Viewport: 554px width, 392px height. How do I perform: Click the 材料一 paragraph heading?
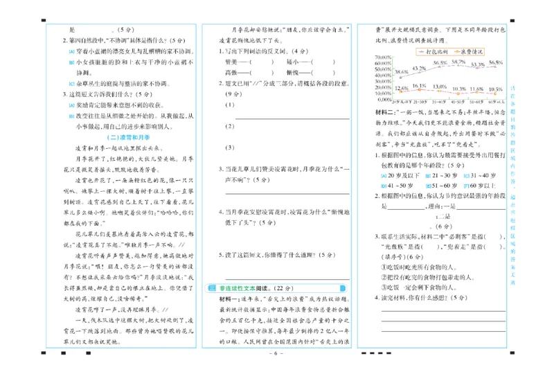pos(229,299)
